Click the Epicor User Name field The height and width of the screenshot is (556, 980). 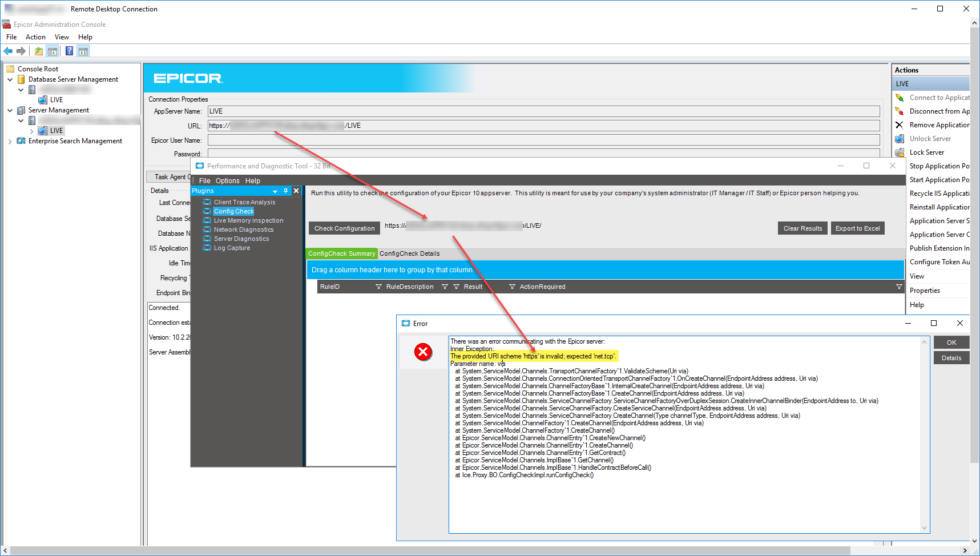pos(543,140)
